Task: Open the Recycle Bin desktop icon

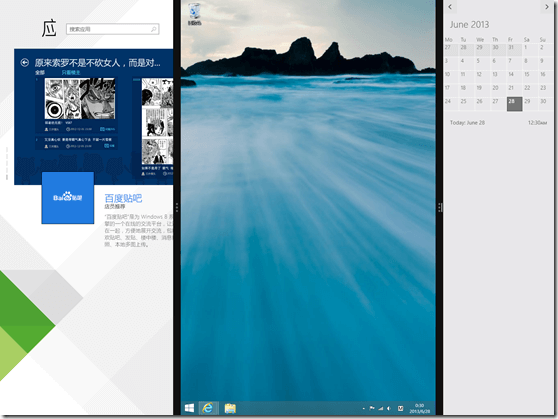Action: point(194,14)
